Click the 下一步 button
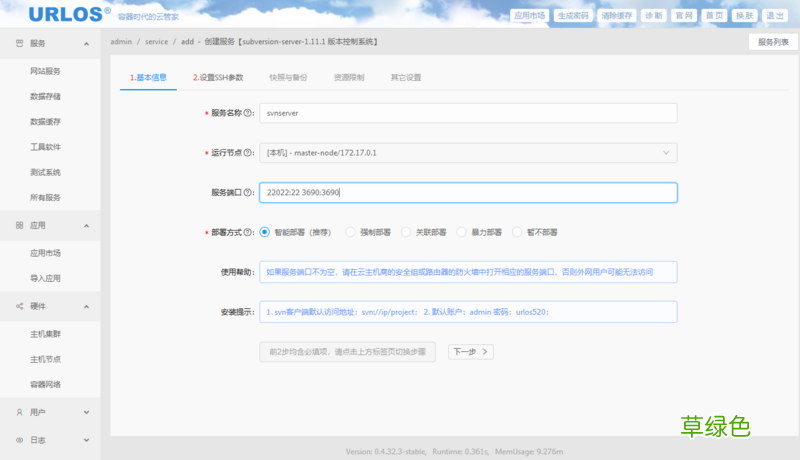 coord(470,352)
